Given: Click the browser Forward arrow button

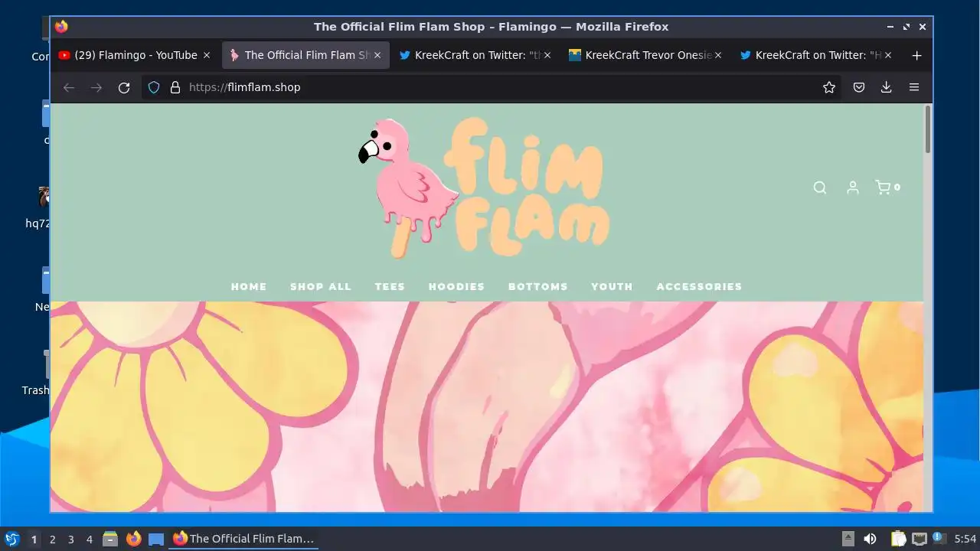Looking at the screenshot, I should 96,87.
